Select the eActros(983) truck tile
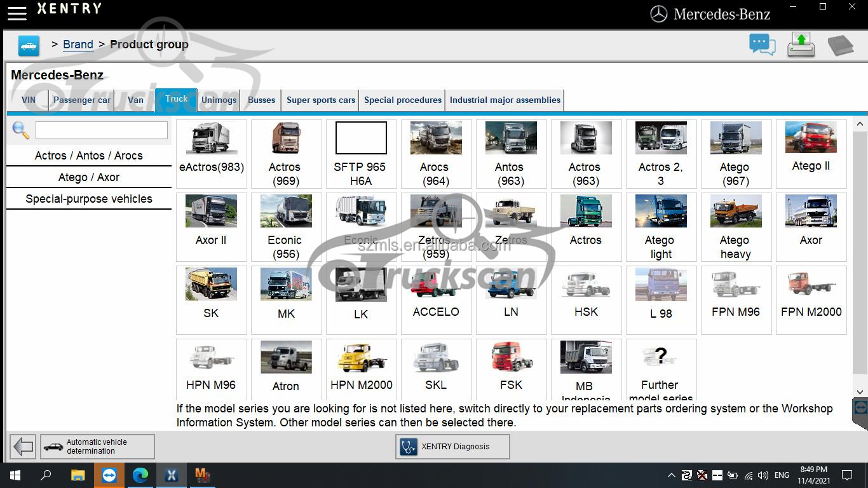The image size is (868, 488). (x=212, y=154)
